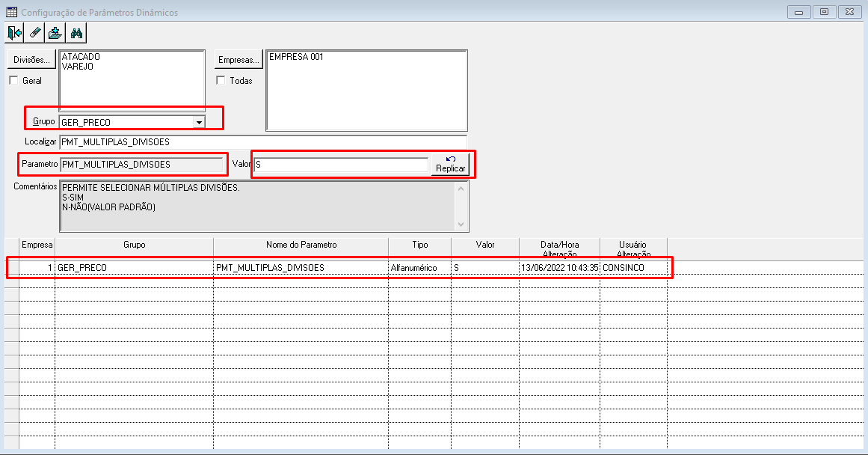Click the Parametro field PMT_MULTIPLAS_DIVISOES
This screenshot has height=455, width=868.
(142, 164)
